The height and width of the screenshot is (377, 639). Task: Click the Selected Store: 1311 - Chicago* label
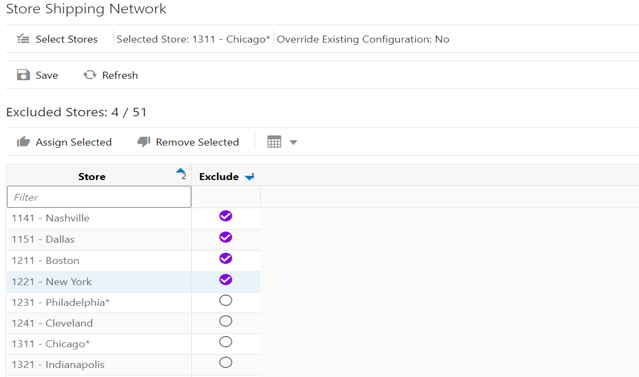click(193, 39)
